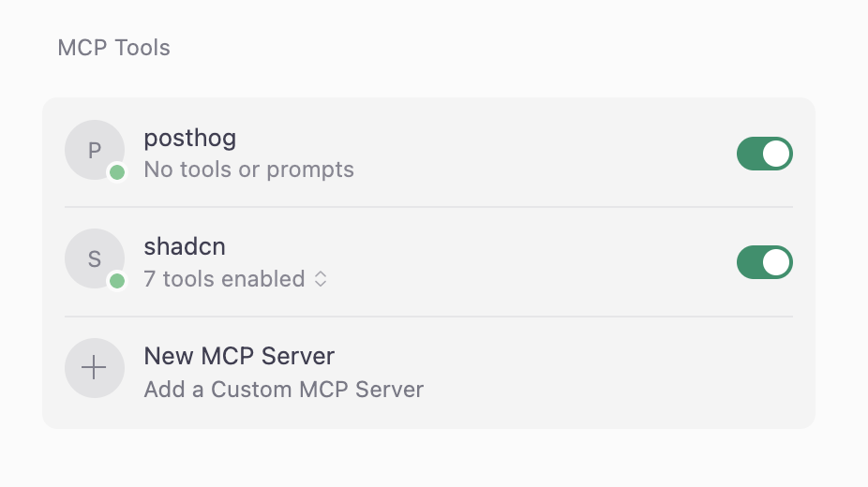Select the posthog server name
This screenshot has width=868, height=487.
189,139
